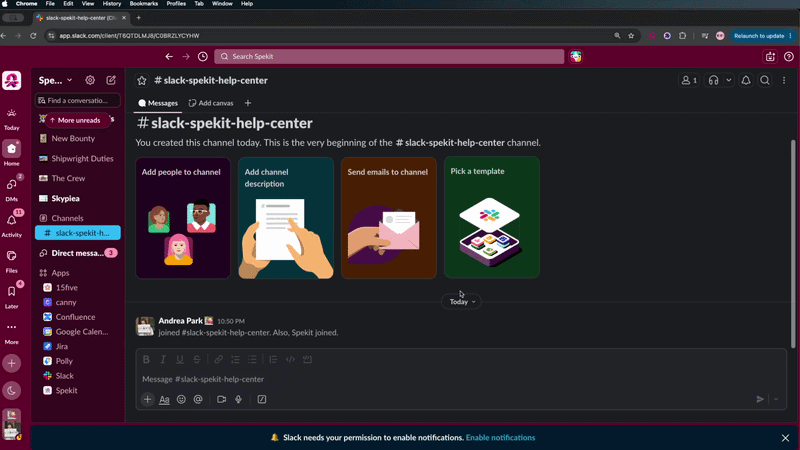
Task: Open emoji picker in composer
Action: point(181,399)
